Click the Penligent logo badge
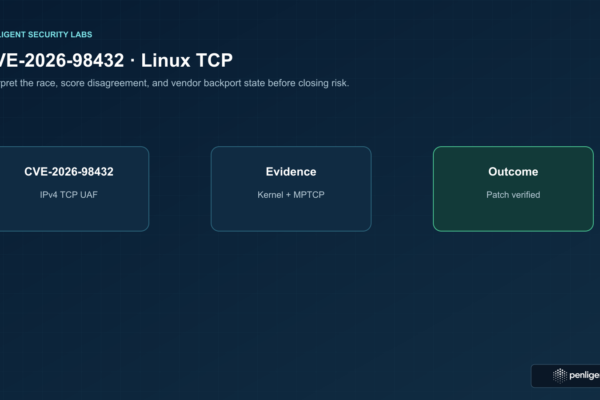The width and height of the screenshot is (600, 400). pyautogui.click(x=566, y=376)
